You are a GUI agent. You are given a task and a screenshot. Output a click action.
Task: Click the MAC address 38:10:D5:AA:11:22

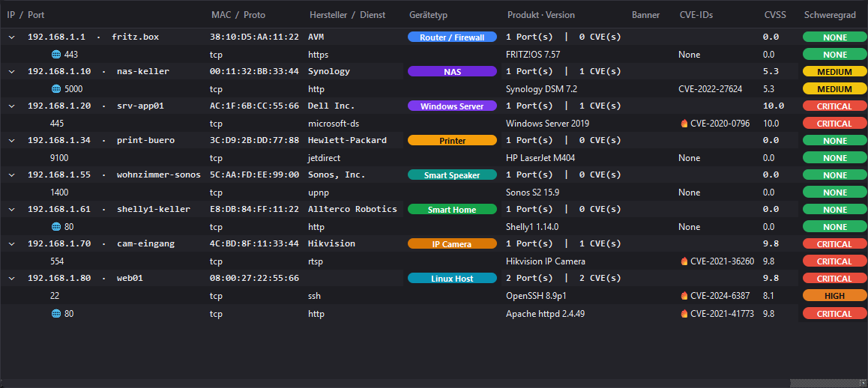tap(255, 37)
